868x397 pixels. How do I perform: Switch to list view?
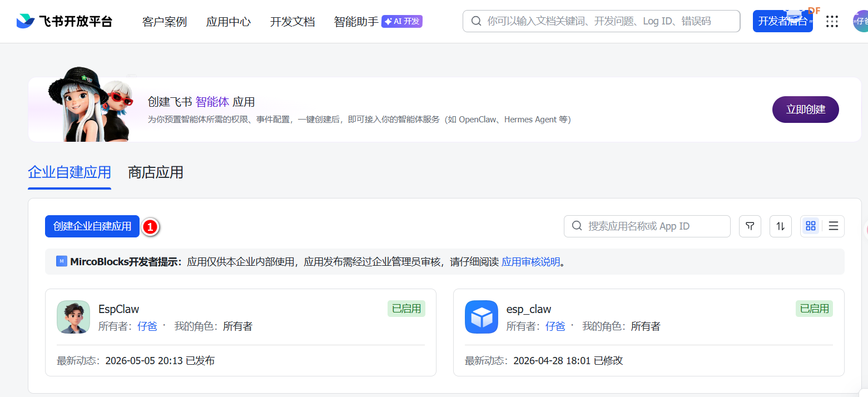tap(833, 226)
